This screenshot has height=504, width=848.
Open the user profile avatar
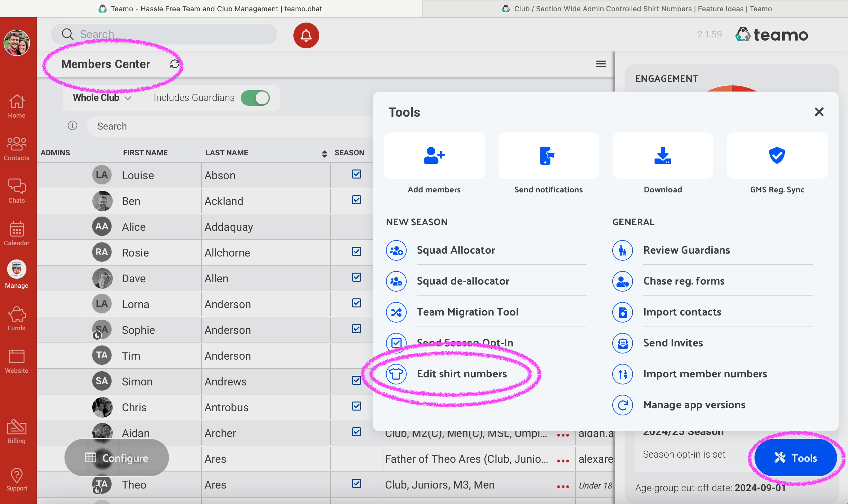tap(16, 43)
